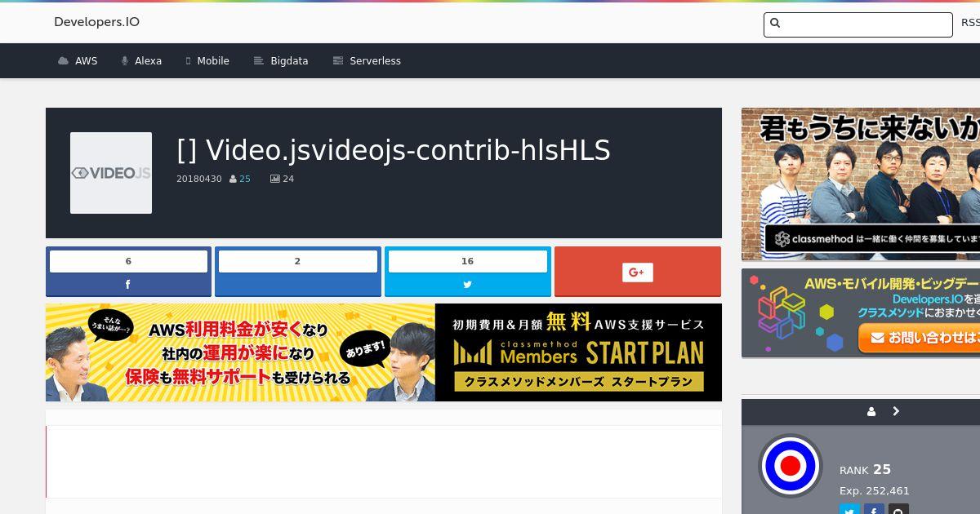
Task: Open the Developers.IO home link
Action: pyautogui.click(x=96, y=22)
